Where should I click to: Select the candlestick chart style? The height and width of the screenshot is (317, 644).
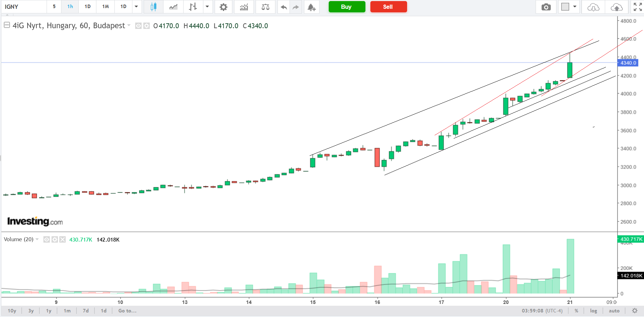[153, 7]
